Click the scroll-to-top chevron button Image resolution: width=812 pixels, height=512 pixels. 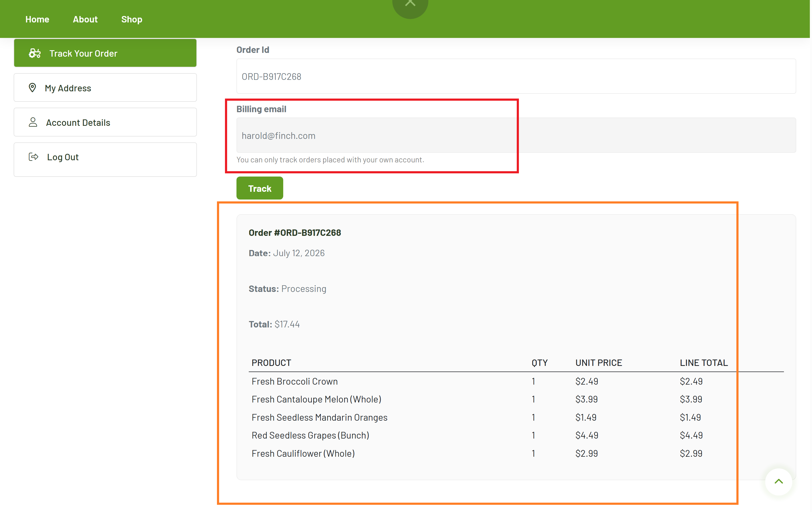coord(778,481)
